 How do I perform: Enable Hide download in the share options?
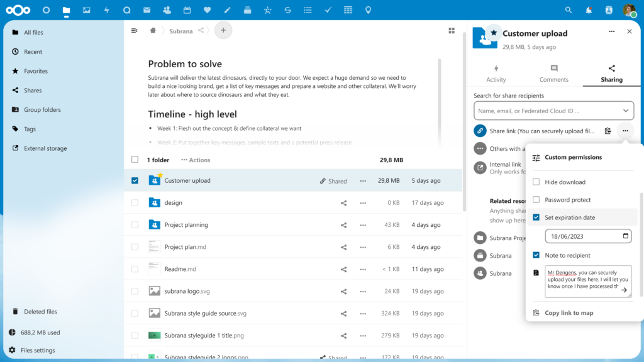coord(536,182)
